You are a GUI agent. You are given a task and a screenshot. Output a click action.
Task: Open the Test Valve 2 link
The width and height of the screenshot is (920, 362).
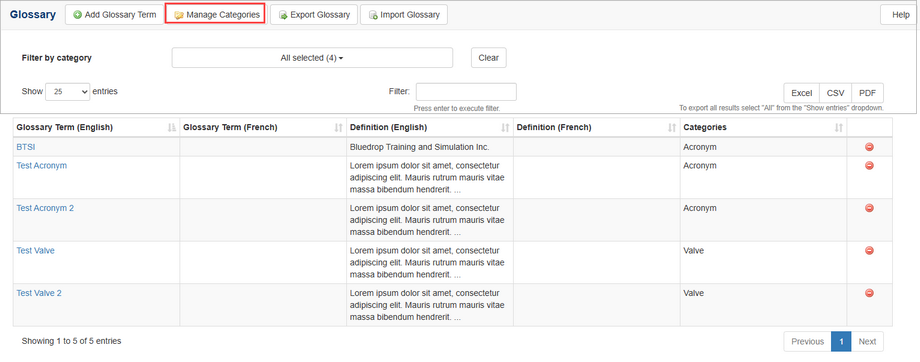39,293
